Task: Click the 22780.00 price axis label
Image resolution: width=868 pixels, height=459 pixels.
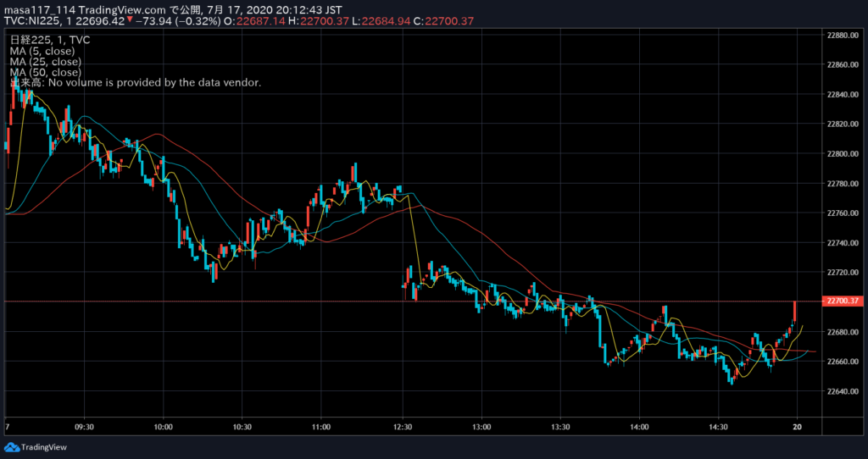Action: [843, 184]
